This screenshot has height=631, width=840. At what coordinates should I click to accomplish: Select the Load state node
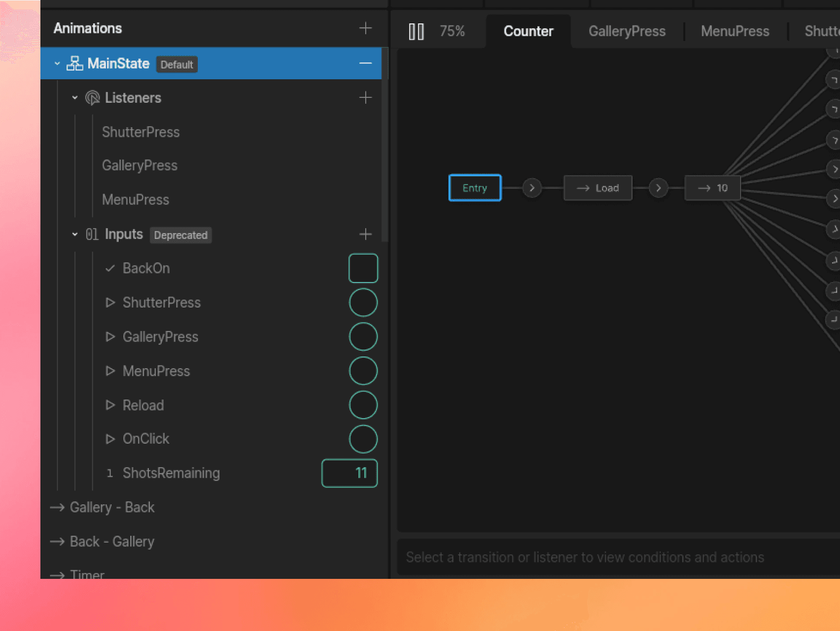(x=598, y=188)
